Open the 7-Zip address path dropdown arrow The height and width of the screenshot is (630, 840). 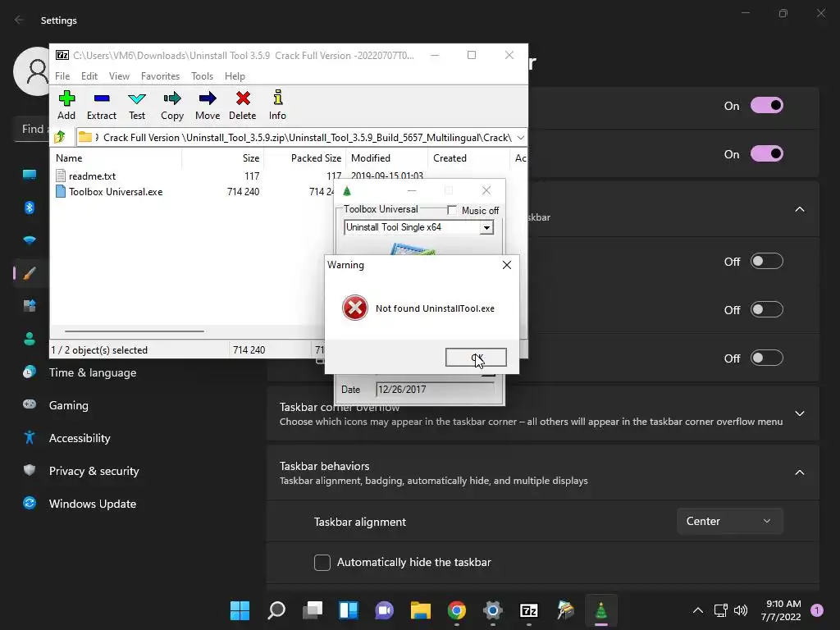[521, 138]
